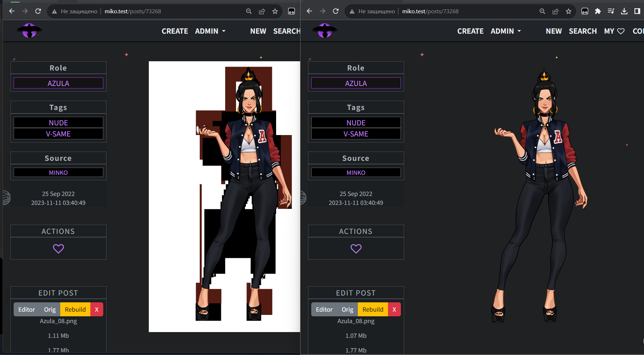The width and height of the screenshot is (644, 355).
Task: Open the media controls icon in right browser
Action: [611, 11]
